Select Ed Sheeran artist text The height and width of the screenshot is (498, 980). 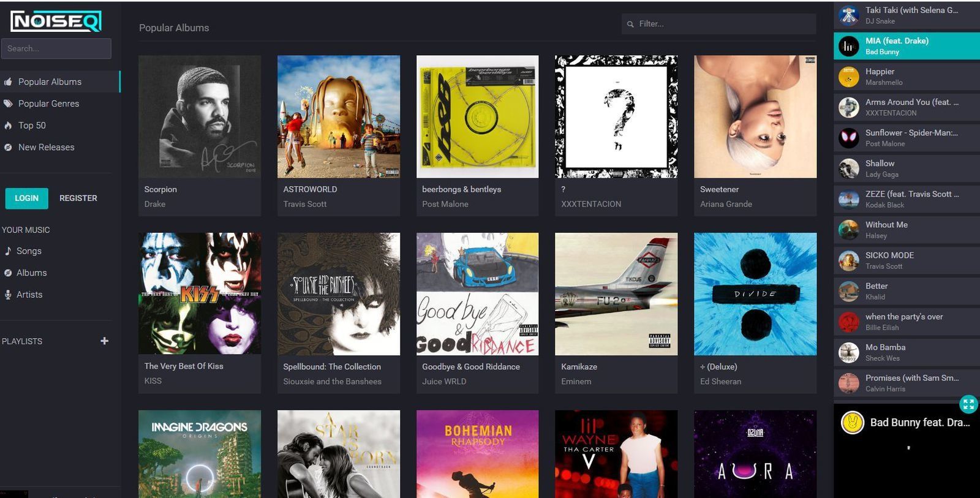click(x=720, y=381)
